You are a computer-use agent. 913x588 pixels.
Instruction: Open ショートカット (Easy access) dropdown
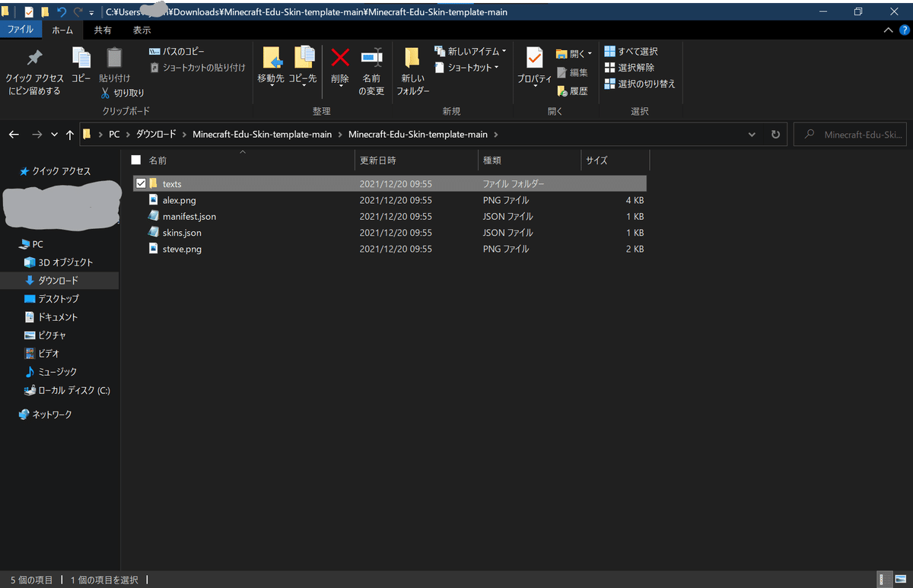click(466, 68)
